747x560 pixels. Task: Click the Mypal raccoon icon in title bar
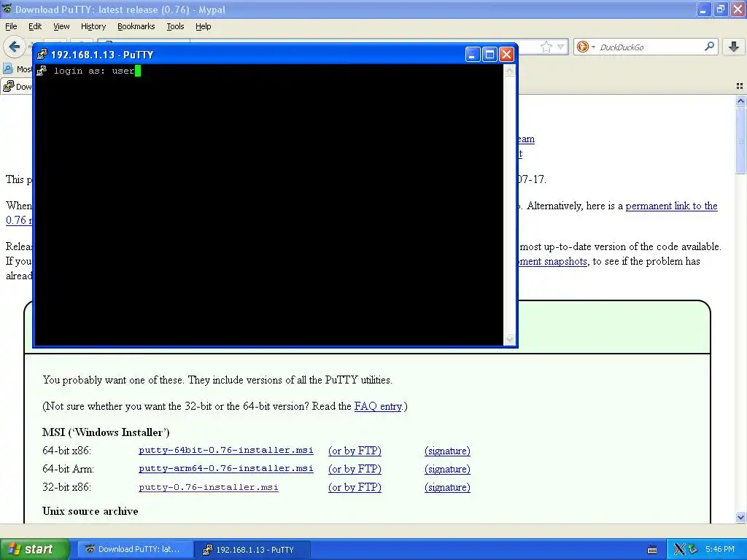pos(7,9)
